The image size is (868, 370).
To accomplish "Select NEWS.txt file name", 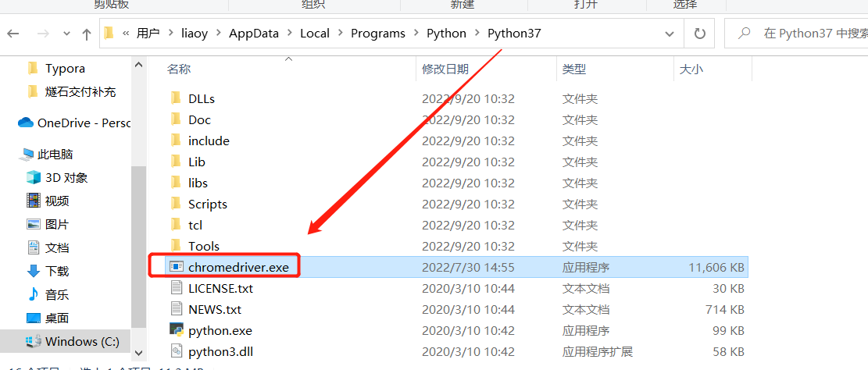I will click(x=215, y=309).
